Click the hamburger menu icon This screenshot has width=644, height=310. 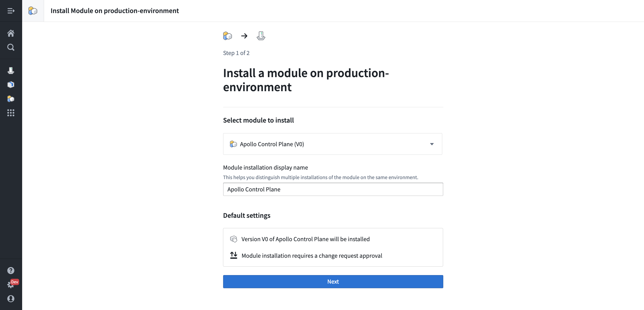point(11,10)
